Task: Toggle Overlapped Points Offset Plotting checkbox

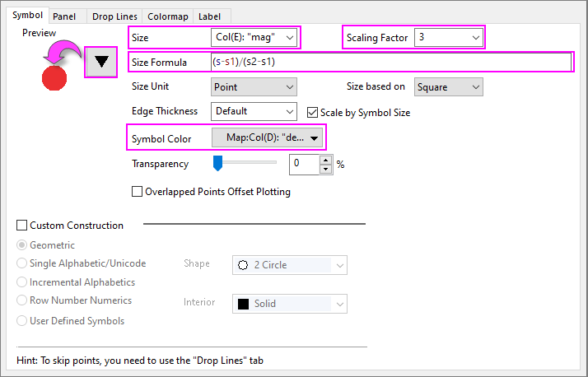Action: tap(138, 192)
